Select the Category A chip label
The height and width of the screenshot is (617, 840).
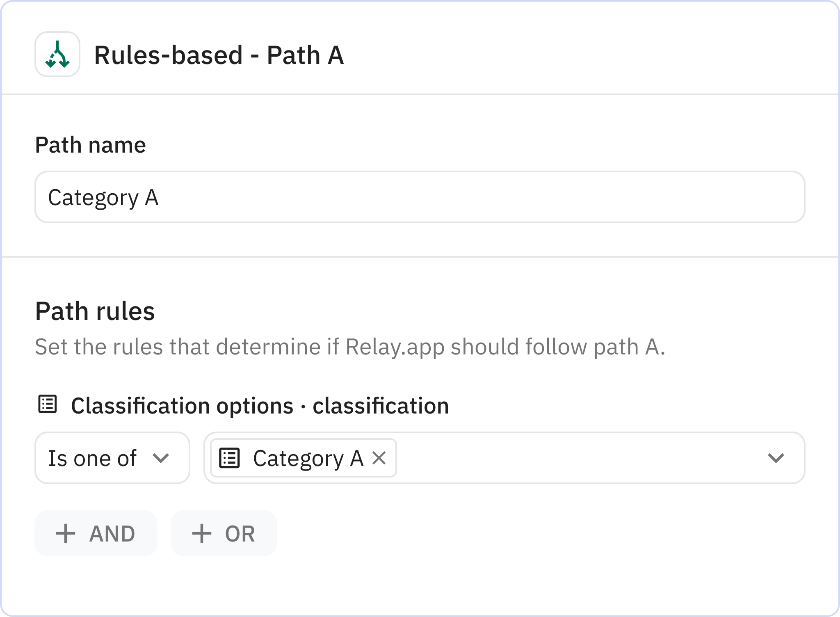click(308, 458)
